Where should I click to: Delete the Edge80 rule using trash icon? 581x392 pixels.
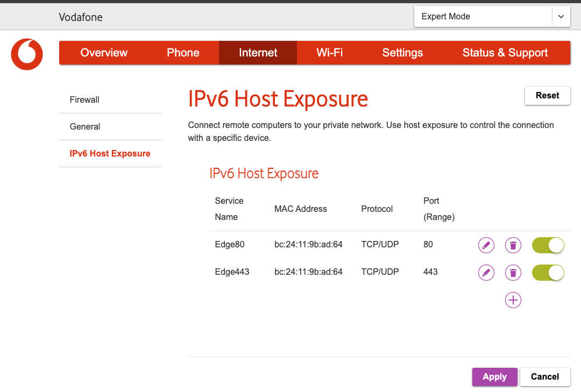click(x=513, y=245)
